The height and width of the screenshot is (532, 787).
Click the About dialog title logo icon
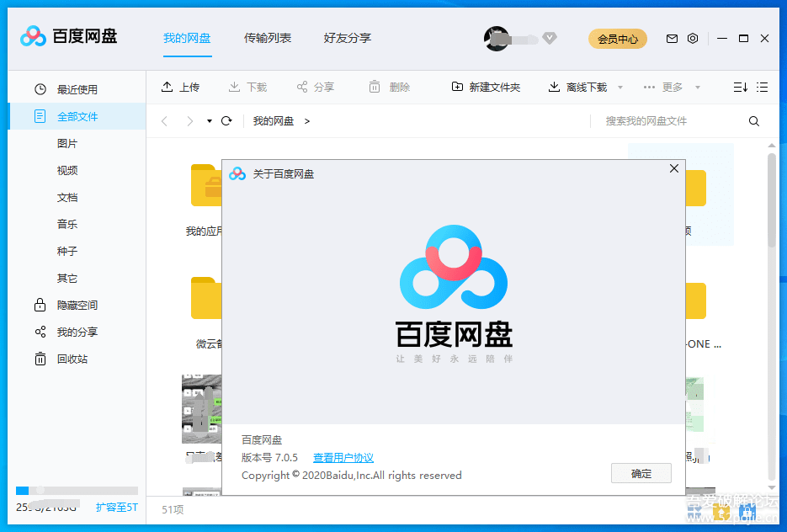tap(237, 173)
